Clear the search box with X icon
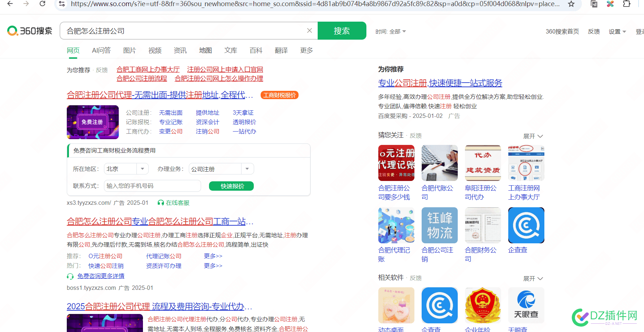 coord(309,31)
